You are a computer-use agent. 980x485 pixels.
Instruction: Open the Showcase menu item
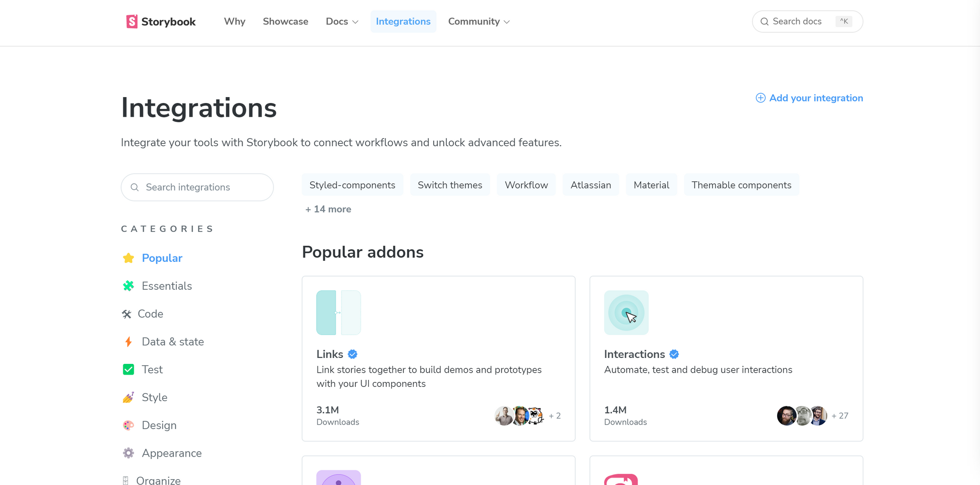click(285, 22)
